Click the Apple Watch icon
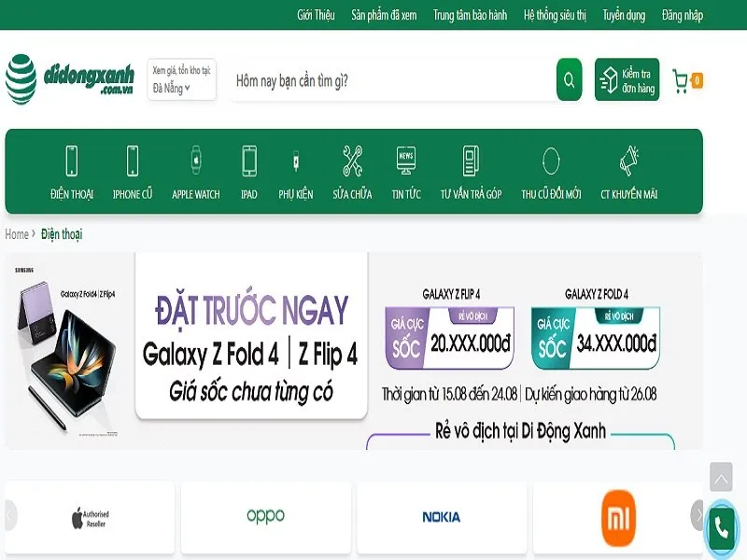 [196, 160]
